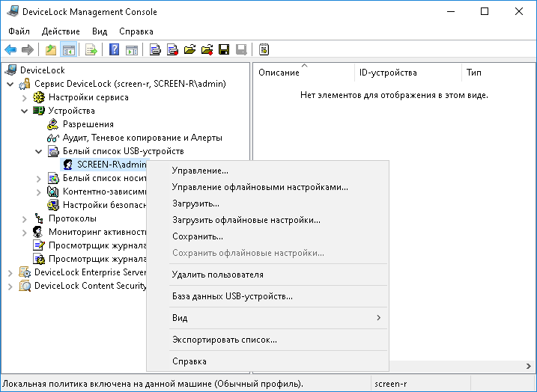Select Удалить пользователя in context menu
The image size is (537, 392).
click(268, 275)
